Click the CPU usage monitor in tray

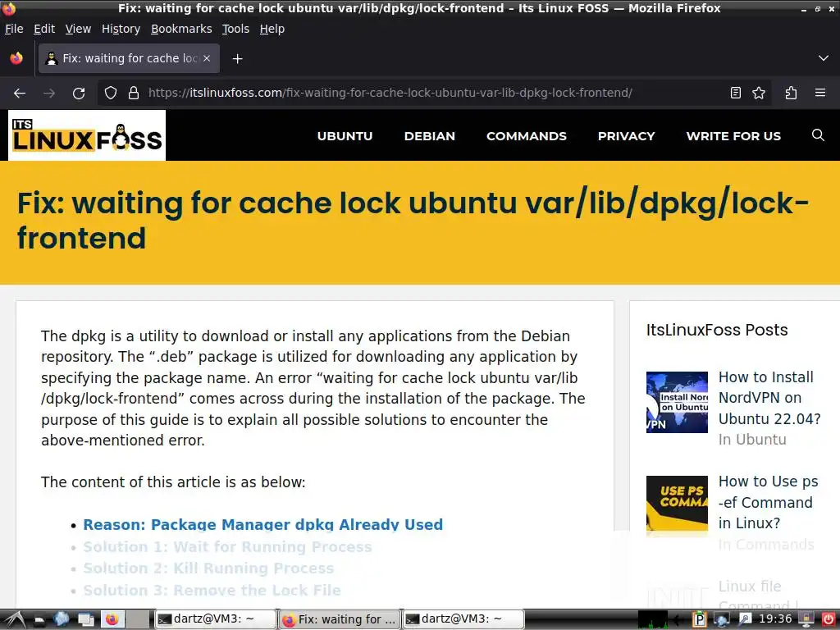(652, 619)
